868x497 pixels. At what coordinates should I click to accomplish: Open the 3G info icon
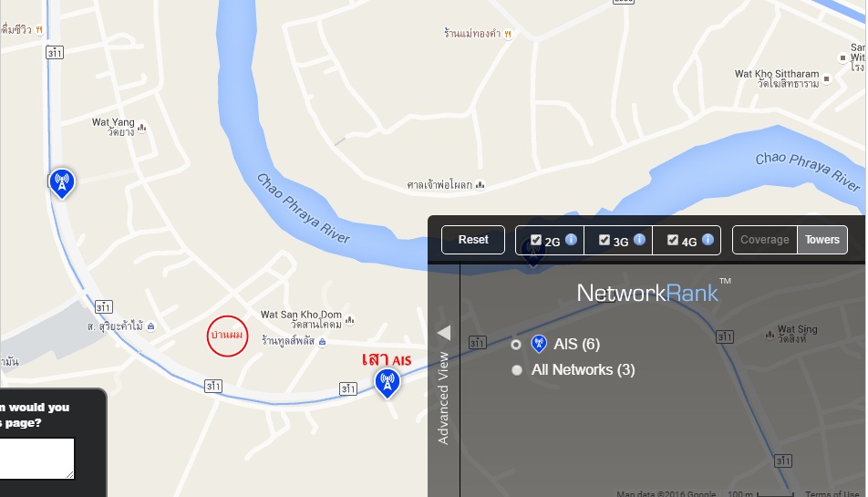click(x=639, y=239)
